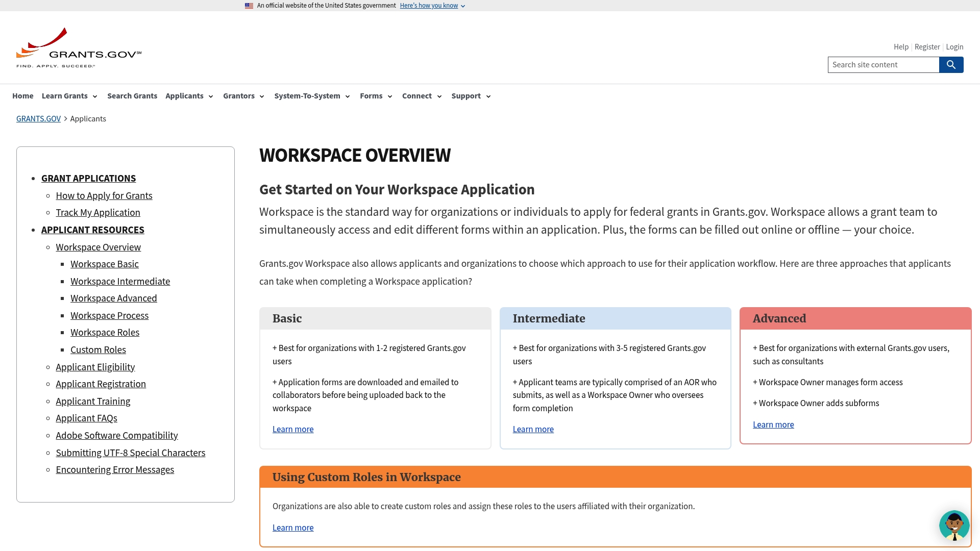Screen dimensions: 980x551
Task: Open Here's how you know link
Action: [x=429, y=6]
